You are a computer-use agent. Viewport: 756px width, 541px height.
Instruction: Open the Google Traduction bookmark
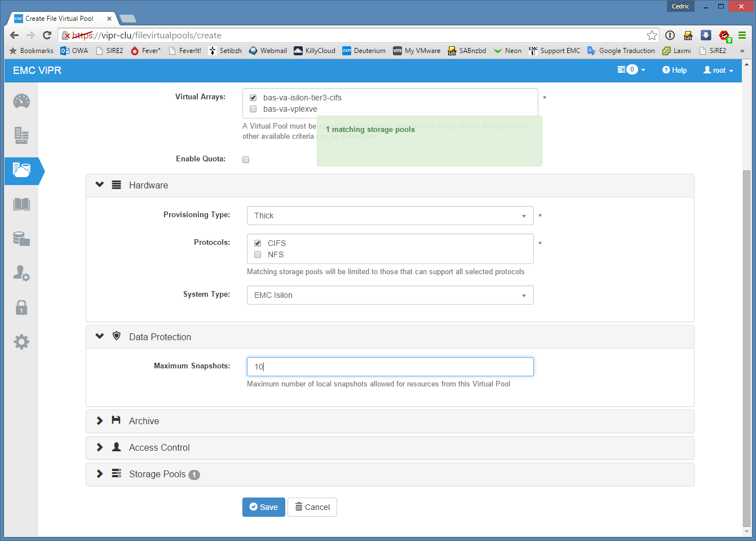[621, 51]
